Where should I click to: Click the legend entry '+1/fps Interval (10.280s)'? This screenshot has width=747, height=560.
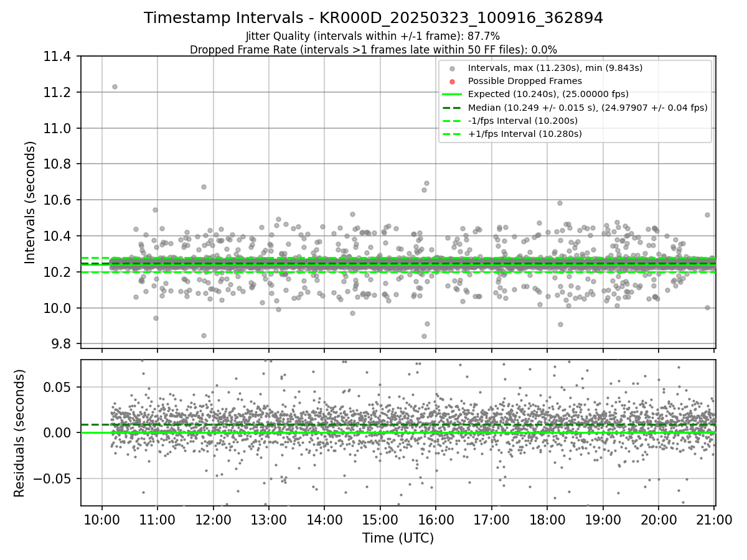click(525, 133)
